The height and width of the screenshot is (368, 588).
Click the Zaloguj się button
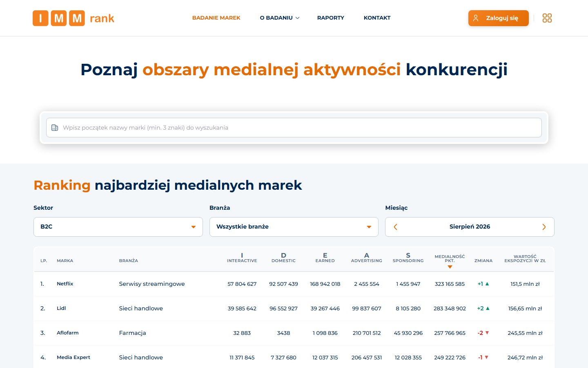[499, 18]
